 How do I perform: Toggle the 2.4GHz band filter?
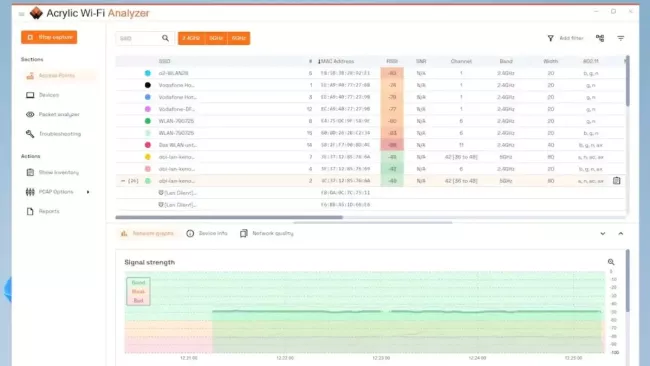point(191,38)
